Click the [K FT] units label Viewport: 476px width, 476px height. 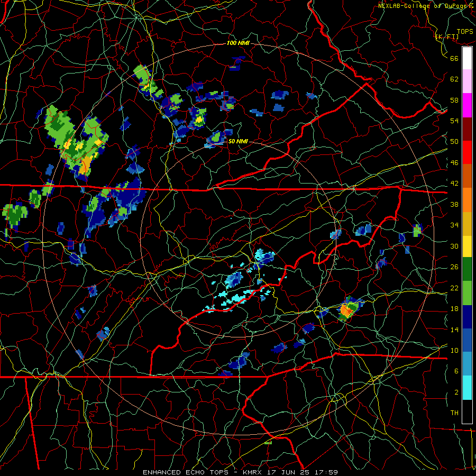[x=447, y=37]
